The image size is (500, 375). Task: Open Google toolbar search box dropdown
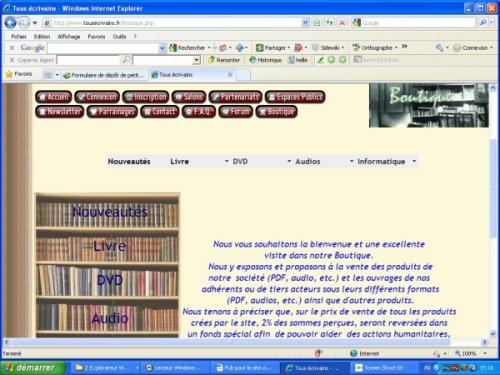point(162,48)
